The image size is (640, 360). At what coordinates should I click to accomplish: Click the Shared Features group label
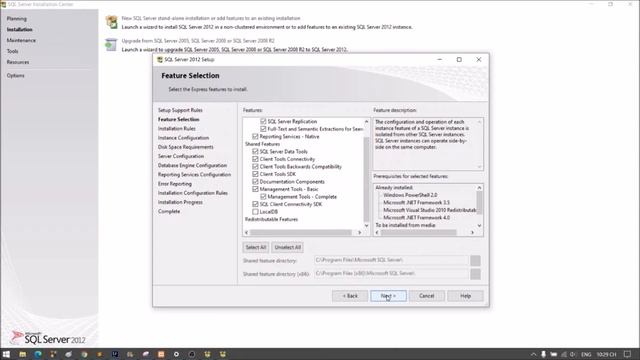pyautogui.click(x=262, y=144)
